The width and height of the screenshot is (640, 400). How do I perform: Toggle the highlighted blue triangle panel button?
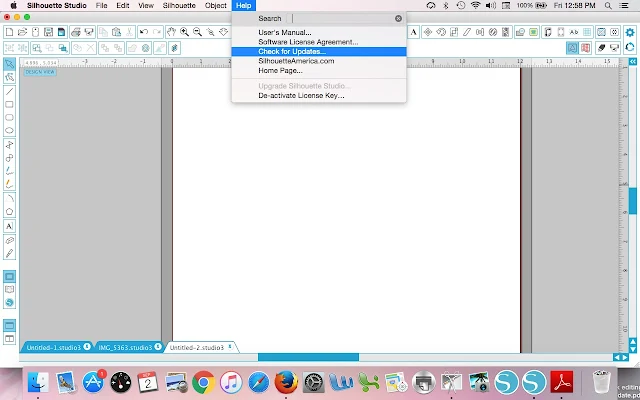tap(572, 48)
